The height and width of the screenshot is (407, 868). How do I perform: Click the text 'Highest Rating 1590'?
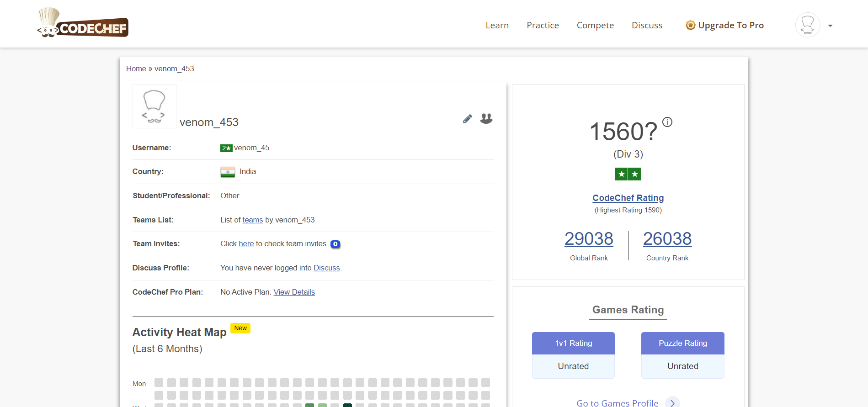[x=628, y=210]
